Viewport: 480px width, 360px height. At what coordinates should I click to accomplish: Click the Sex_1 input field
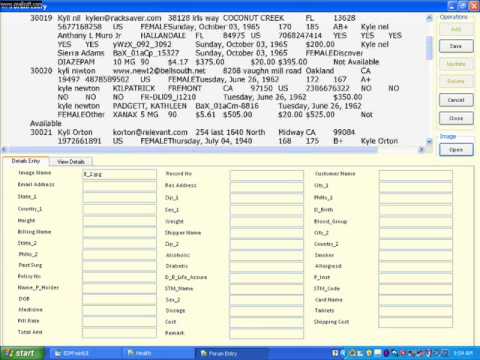point(267,210)
